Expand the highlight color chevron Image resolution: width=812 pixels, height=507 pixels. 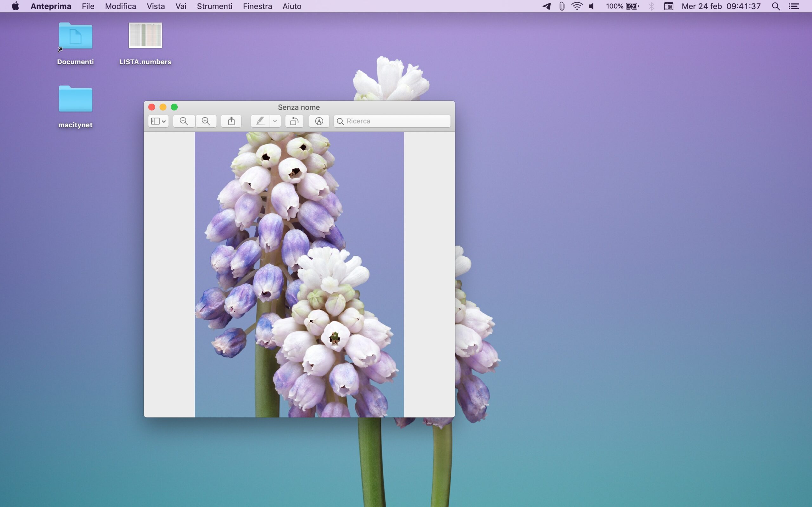pyautogui.click(x=275, y=121)
